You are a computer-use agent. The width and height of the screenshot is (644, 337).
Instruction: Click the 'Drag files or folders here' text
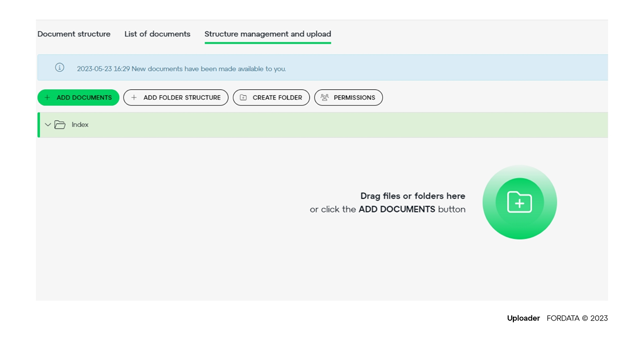tap(413, 196)
